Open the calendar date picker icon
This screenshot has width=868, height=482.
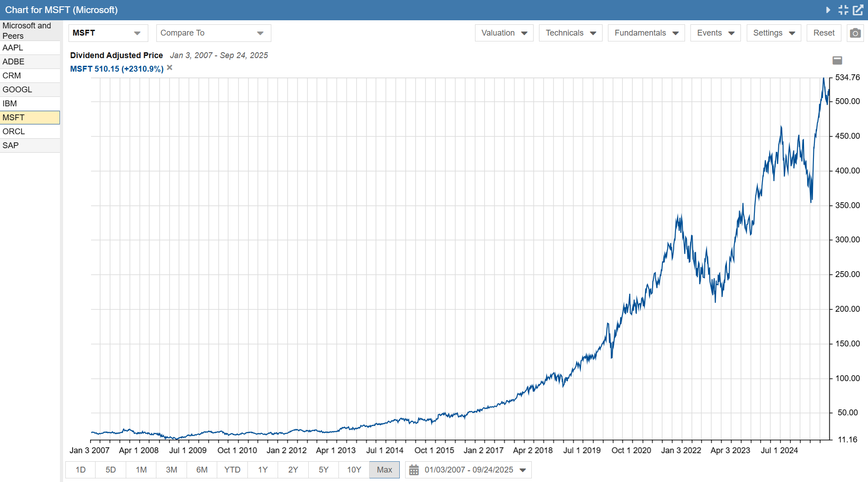pos(414,470)
